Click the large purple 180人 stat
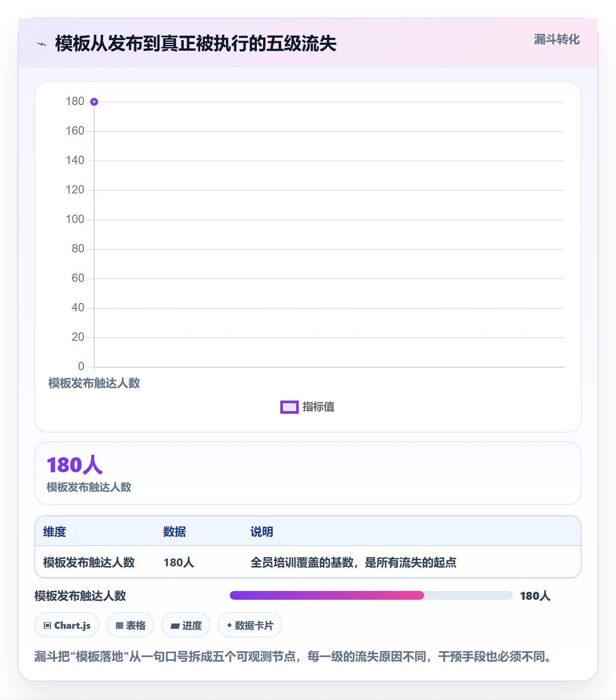 75,465
